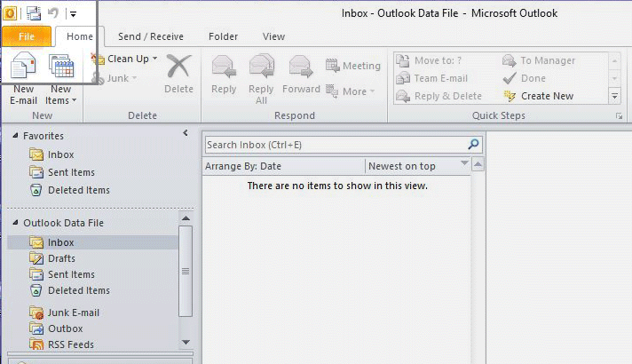Click inside the Search Inbox field
The width and height of the screenshot is (632, 364).
(335, 145)
